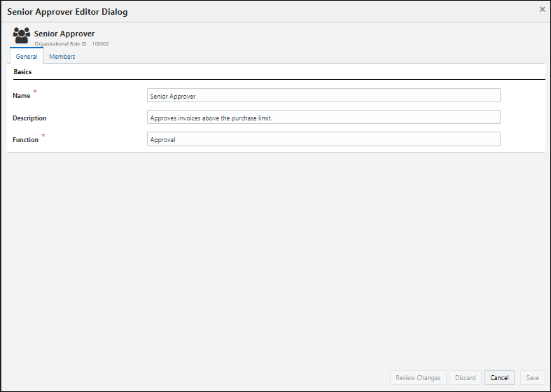Click the Function field label
Image resolution: width=551 pixels, height=392 pixels.
pos(25,140)
